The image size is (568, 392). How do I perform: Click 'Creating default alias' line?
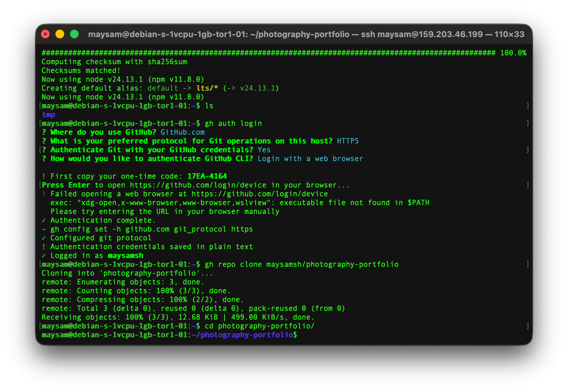161,88
